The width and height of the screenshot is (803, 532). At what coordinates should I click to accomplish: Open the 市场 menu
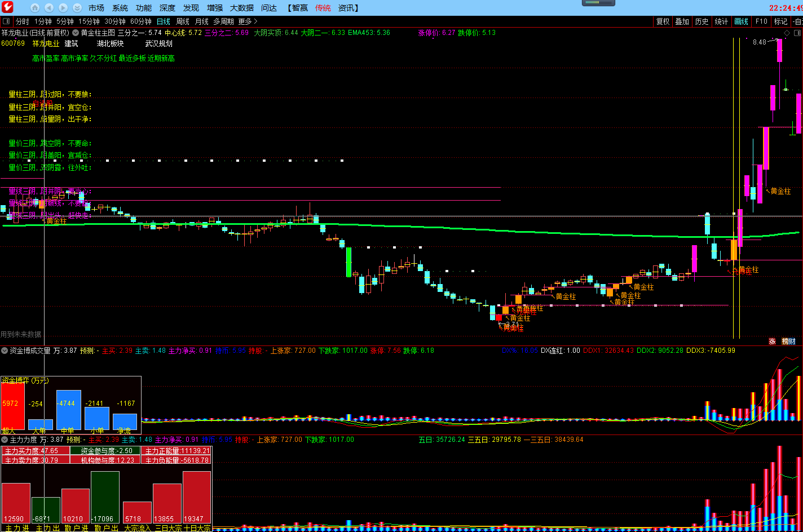tap(96, 8)
